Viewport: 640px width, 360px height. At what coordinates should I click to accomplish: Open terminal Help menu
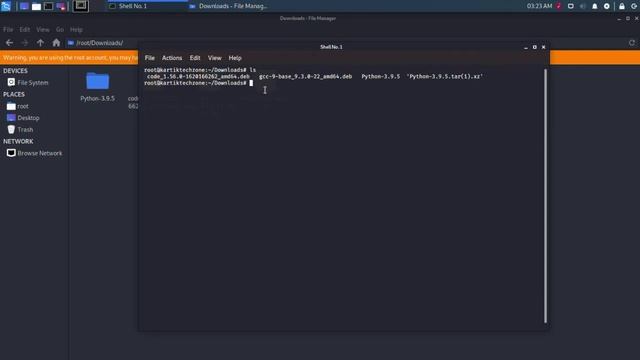235,58
